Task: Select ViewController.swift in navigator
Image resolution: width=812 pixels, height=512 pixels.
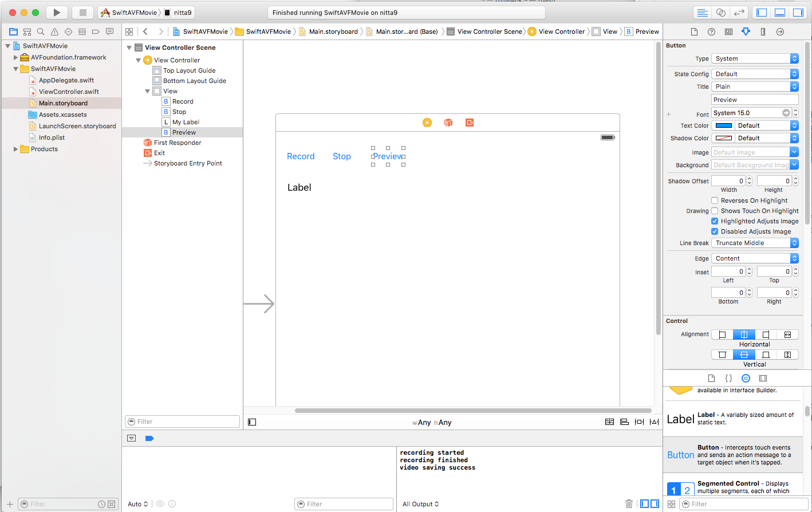Action: (x=69, y=92)
